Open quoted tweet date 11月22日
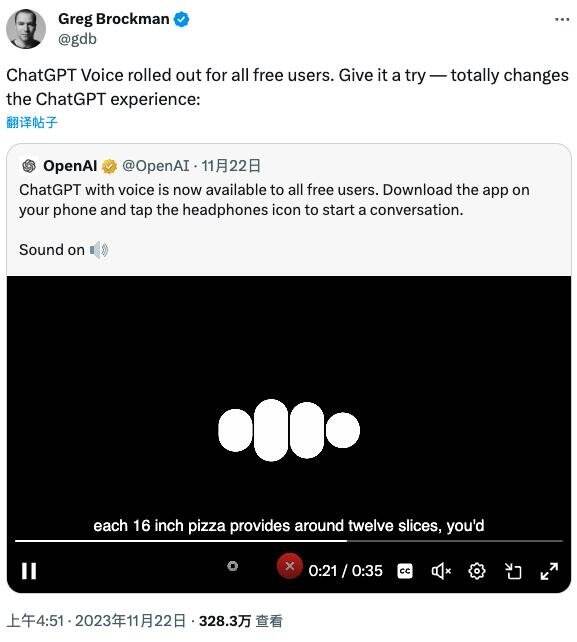Viewport: 577px width, 642px height. click(231, 166)
